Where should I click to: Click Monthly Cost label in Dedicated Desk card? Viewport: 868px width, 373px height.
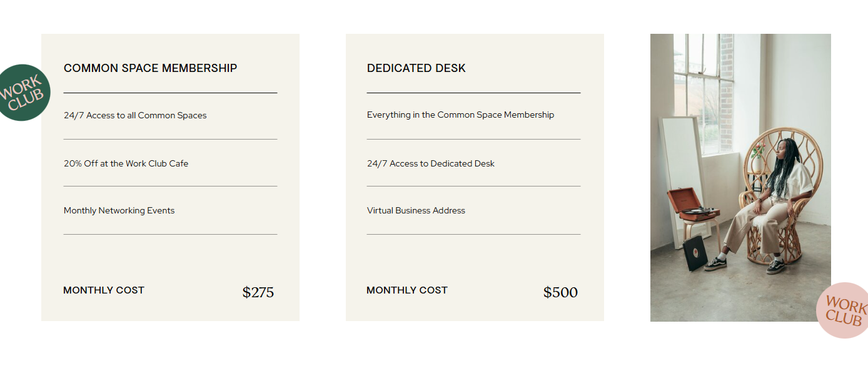pos(407,290)
